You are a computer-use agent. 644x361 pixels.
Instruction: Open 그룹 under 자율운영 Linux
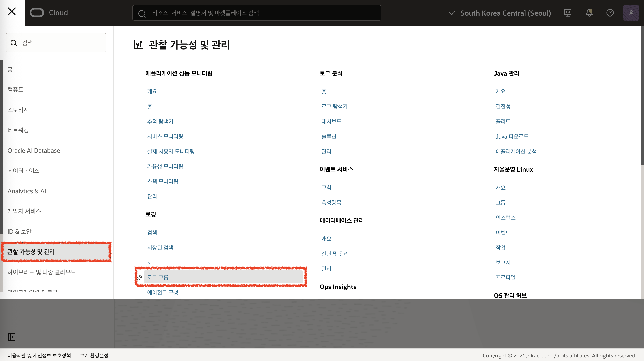(x=501, y=203)
